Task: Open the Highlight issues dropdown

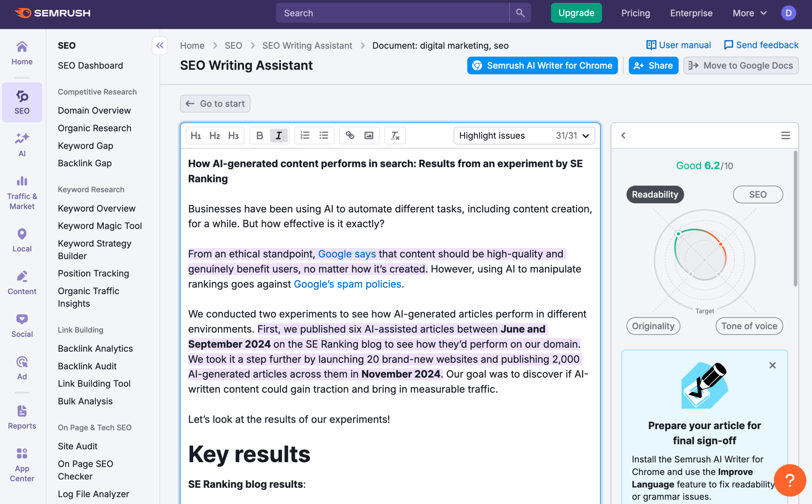Action: tap(524, 135)
